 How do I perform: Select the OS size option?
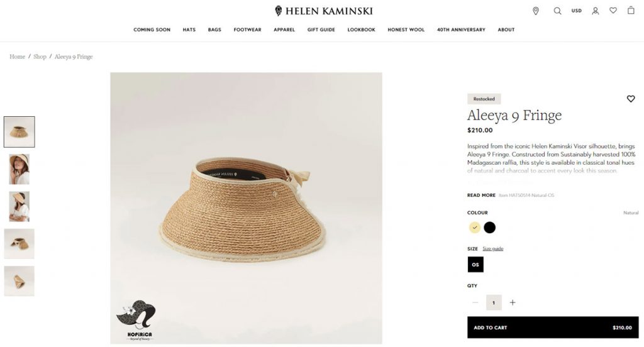[475, 265]
